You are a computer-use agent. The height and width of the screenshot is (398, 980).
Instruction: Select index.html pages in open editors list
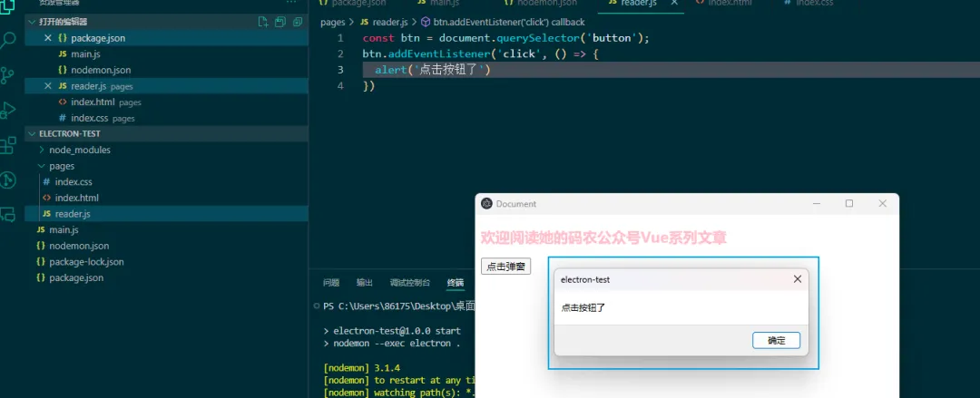click(x=106, y=102)
